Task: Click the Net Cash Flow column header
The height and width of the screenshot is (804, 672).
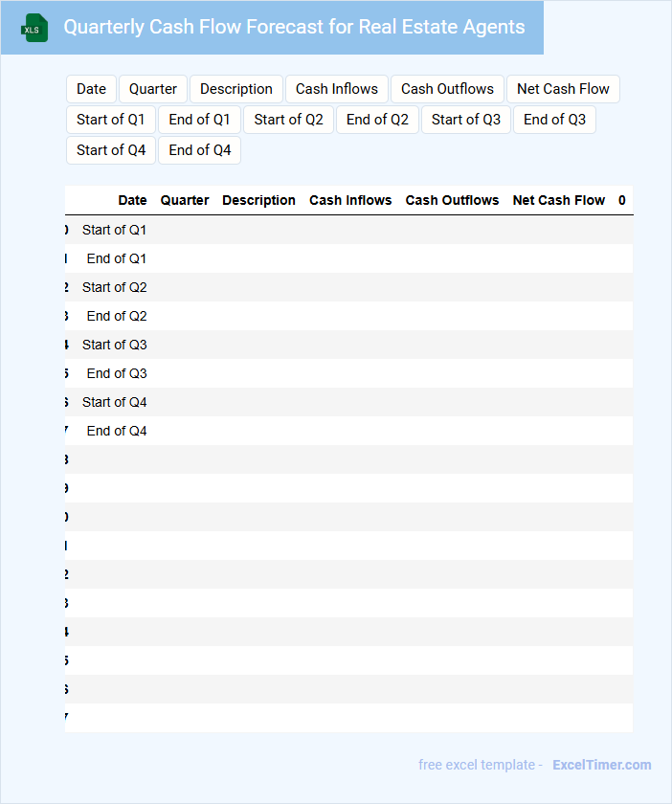Action: tap(559, 200)
